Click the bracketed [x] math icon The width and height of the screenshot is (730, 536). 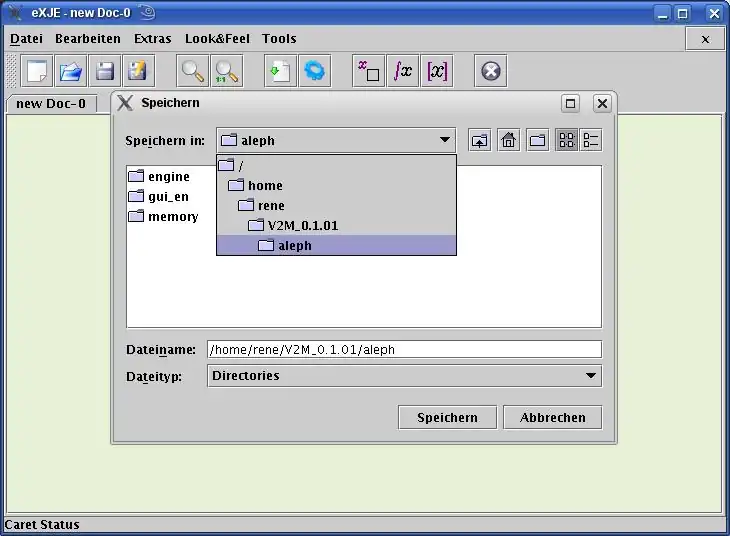point(437,71)
